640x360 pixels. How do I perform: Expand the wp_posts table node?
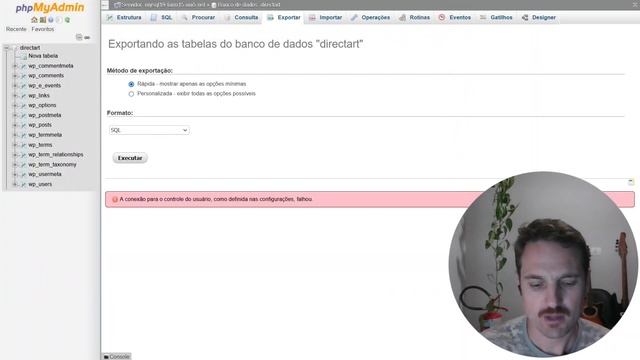(x=15, y=125)
